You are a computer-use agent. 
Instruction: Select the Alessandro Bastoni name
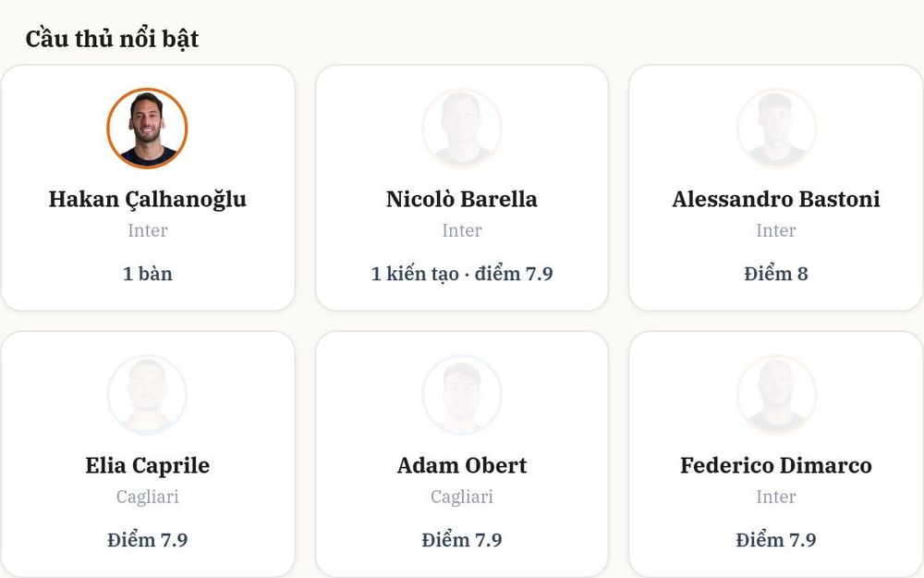[x=776, y=200]
